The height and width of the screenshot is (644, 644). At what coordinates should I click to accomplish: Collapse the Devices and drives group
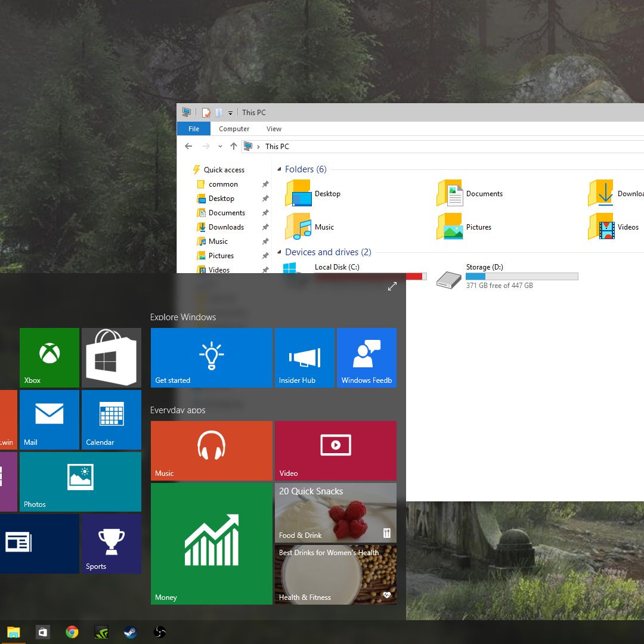pyautogui.click(x=279, y=252)
